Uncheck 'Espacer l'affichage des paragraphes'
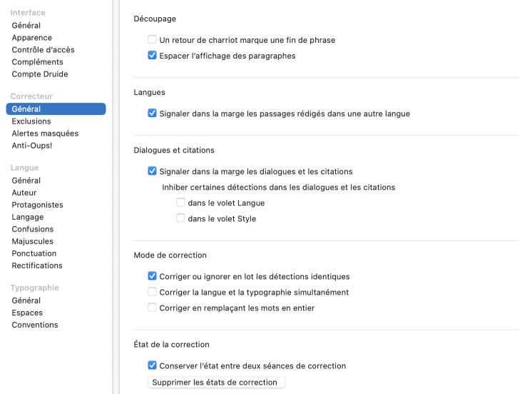Viewport: 532px width, 394px height. [152, 56]
